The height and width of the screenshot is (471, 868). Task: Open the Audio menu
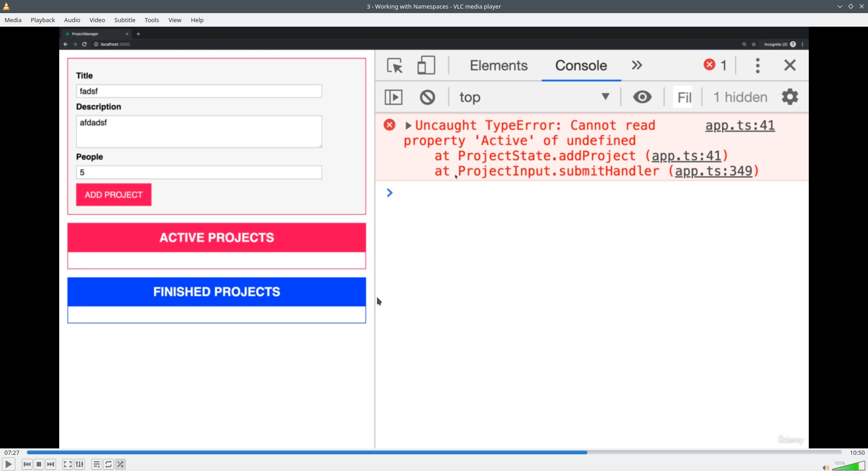click(72, 20)
